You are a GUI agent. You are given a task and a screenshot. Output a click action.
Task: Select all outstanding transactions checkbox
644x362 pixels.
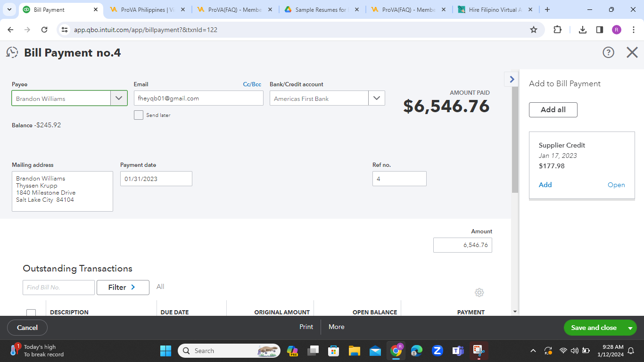point(31,313)
